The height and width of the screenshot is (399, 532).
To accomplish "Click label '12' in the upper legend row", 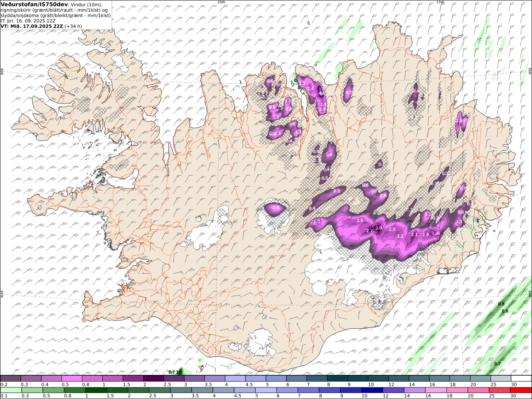I will [391, 384].
